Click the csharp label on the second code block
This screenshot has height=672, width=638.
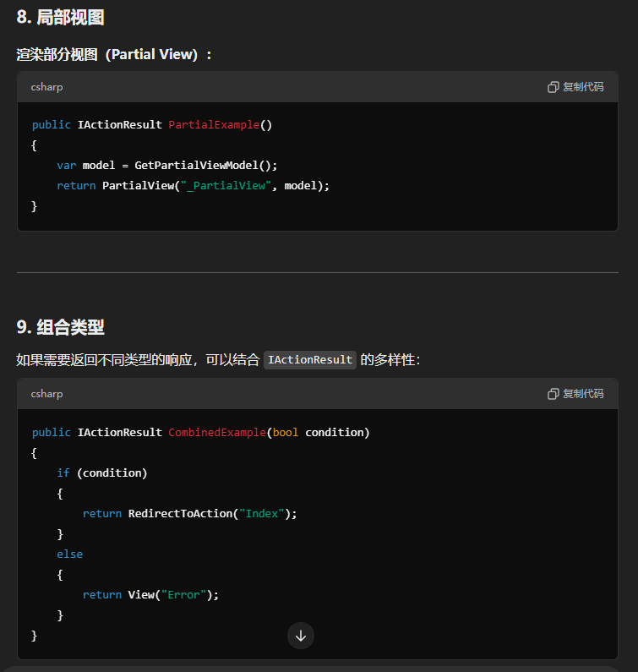[x=47, y=394]
